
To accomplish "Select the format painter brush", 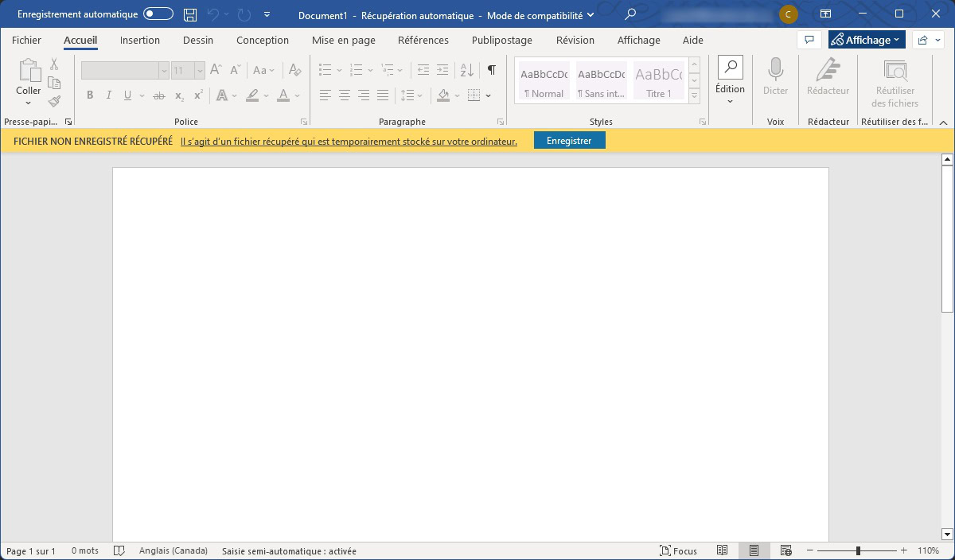I will click(54, 101).
